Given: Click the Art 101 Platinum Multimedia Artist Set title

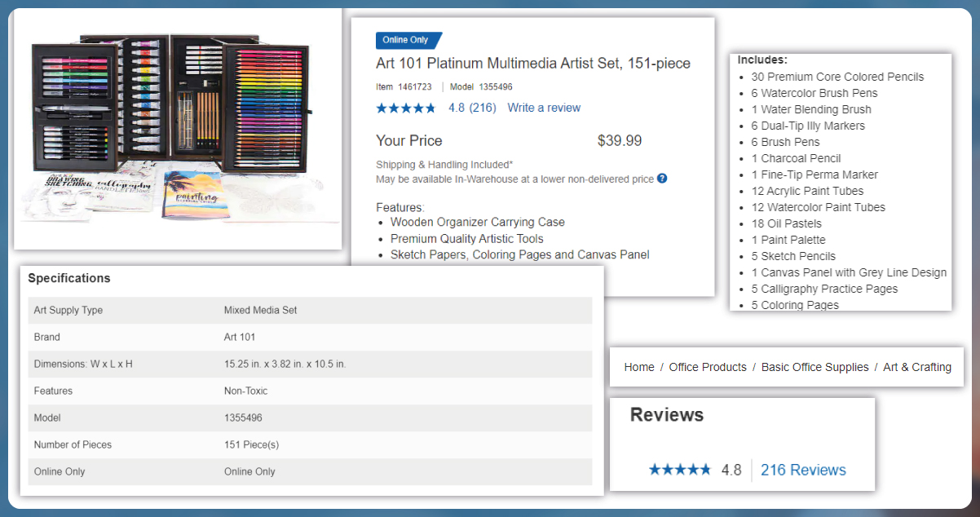Looking at the screenshot, I should [x=533, y=64].
